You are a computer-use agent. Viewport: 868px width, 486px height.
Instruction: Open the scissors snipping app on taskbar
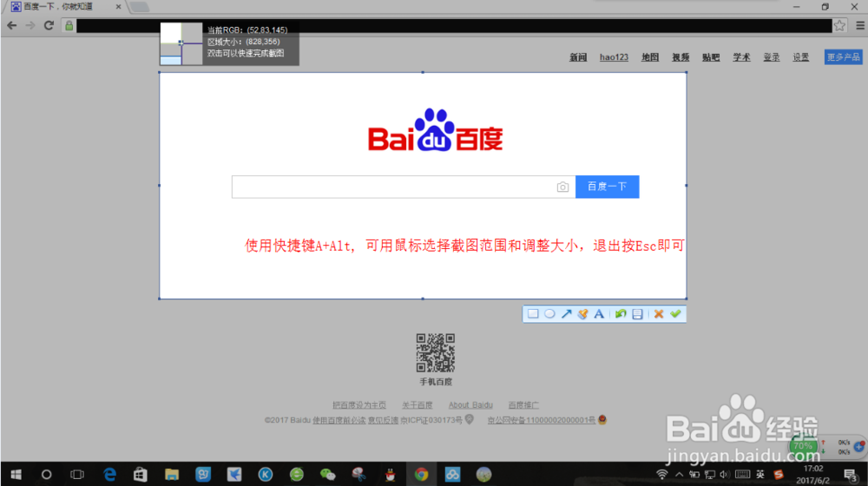coord(358,475)
